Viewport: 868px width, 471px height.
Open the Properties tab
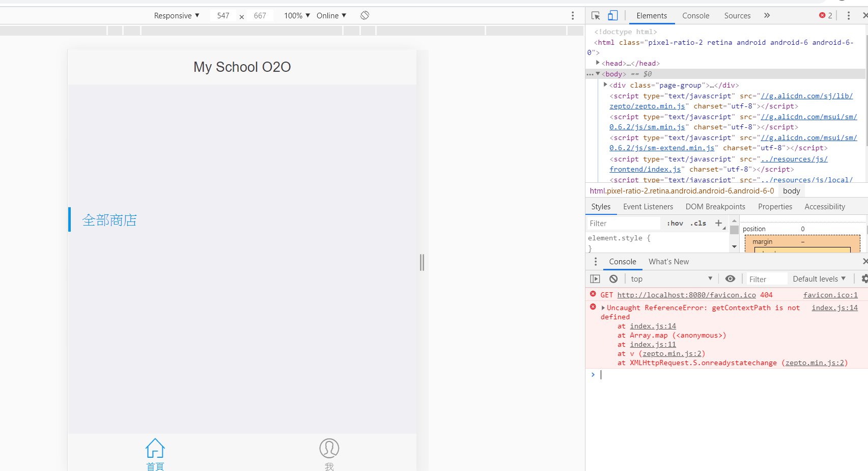775,207
